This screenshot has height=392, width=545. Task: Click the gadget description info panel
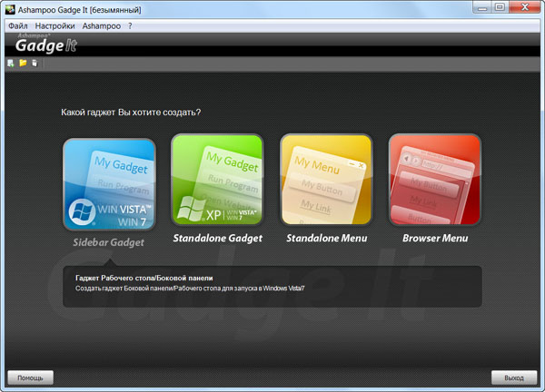pyautogui.click(x=272, y=284)
